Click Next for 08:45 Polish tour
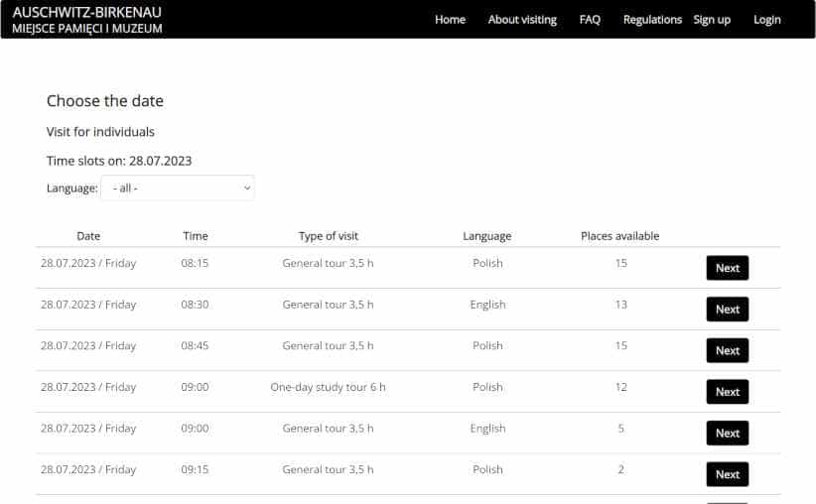 (x=727, y=350)
